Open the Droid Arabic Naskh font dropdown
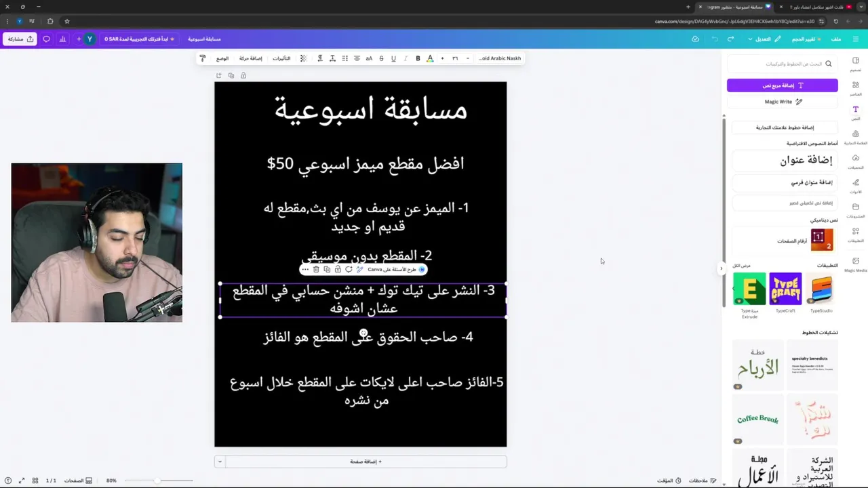 (x=500, y=58)
